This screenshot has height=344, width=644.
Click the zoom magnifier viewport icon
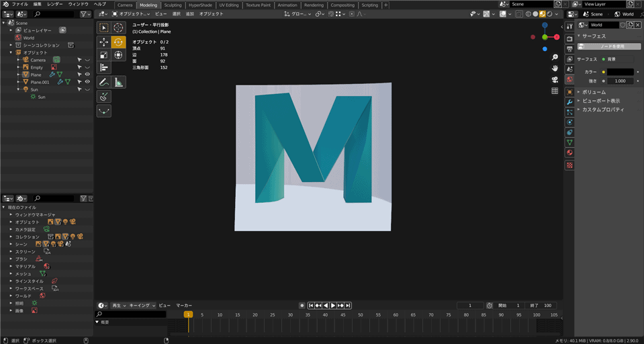[x=555, y=57]
